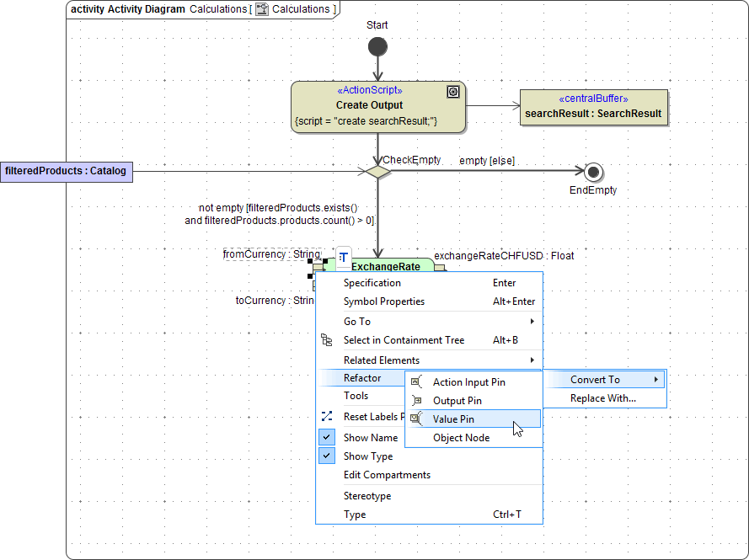Click Replace With... option
749x560 pixels.
coord(602,398)
